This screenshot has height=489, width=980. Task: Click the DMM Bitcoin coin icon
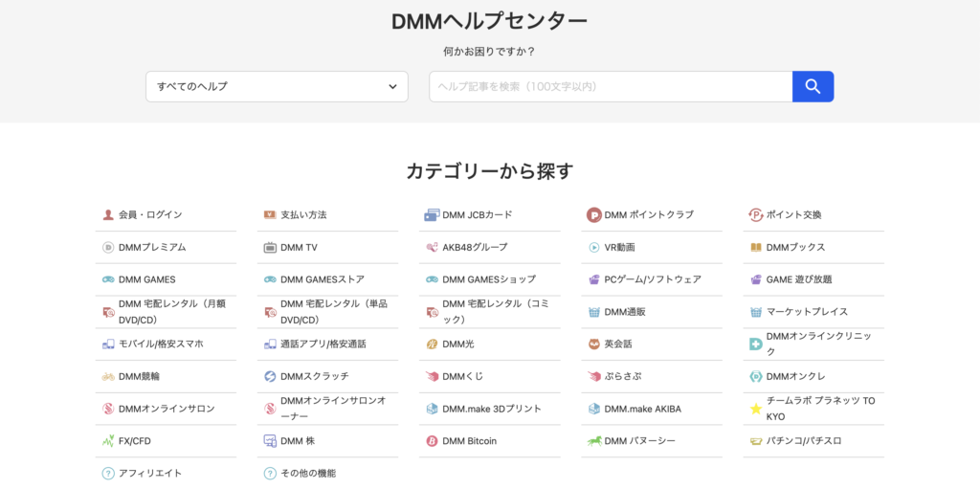click(x=432, y=441)
